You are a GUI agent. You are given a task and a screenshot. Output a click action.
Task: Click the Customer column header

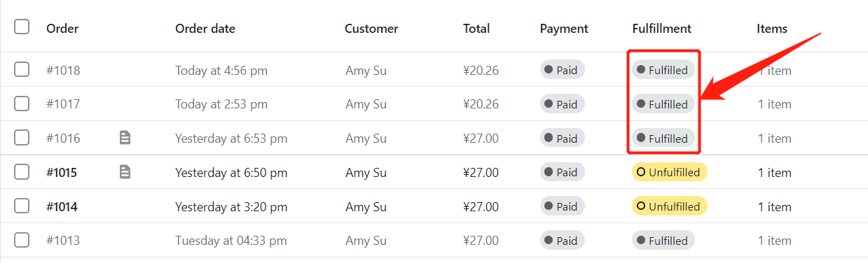[x=371, y=29]
